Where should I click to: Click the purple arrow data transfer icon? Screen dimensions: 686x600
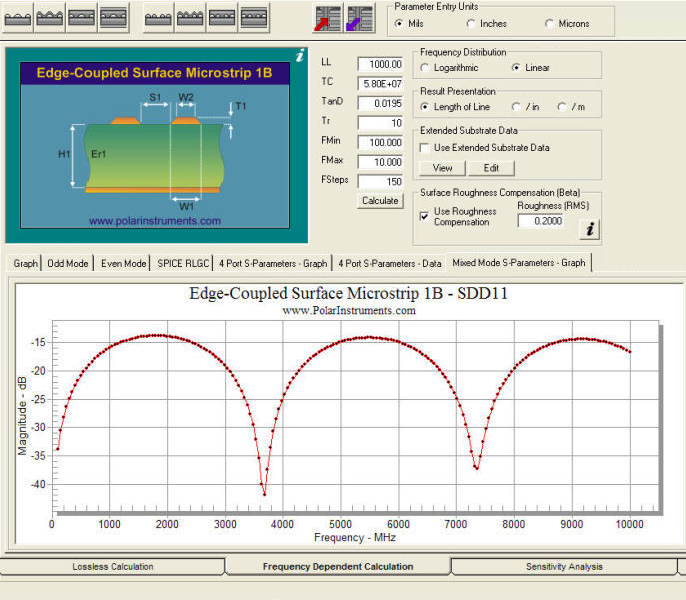click(x=360, y=18)
